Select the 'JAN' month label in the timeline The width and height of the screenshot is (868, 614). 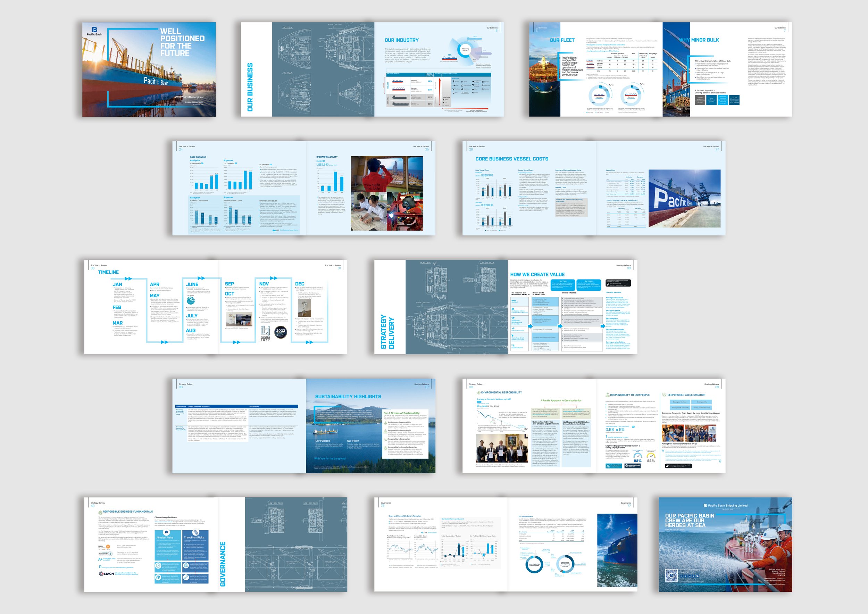tap(117, 284)
